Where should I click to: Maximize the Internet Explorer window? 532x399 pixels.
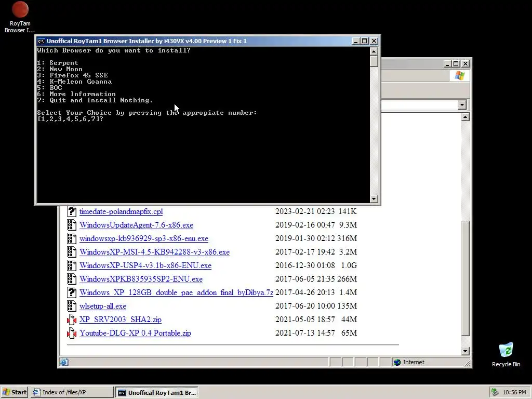456,64
